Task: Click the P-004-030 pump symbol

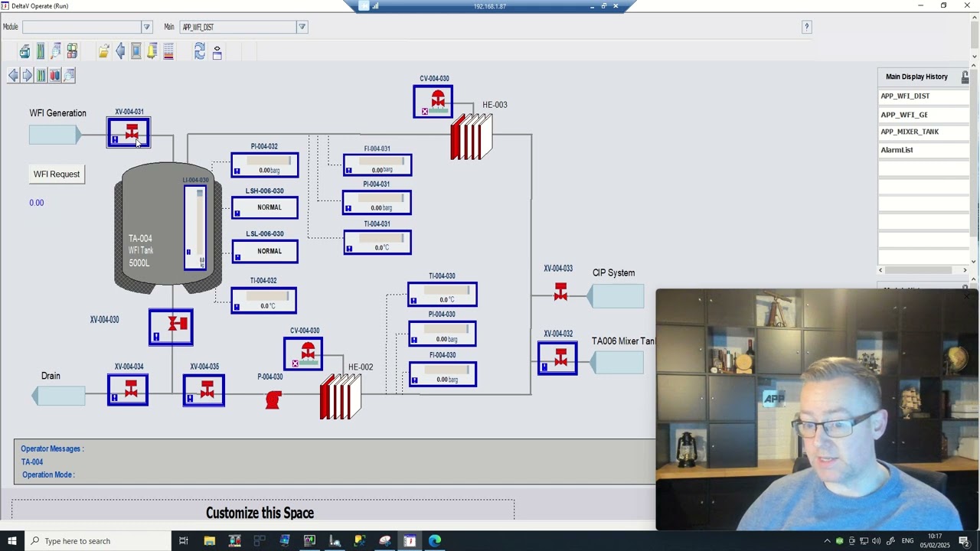Action: pos(273,399)
